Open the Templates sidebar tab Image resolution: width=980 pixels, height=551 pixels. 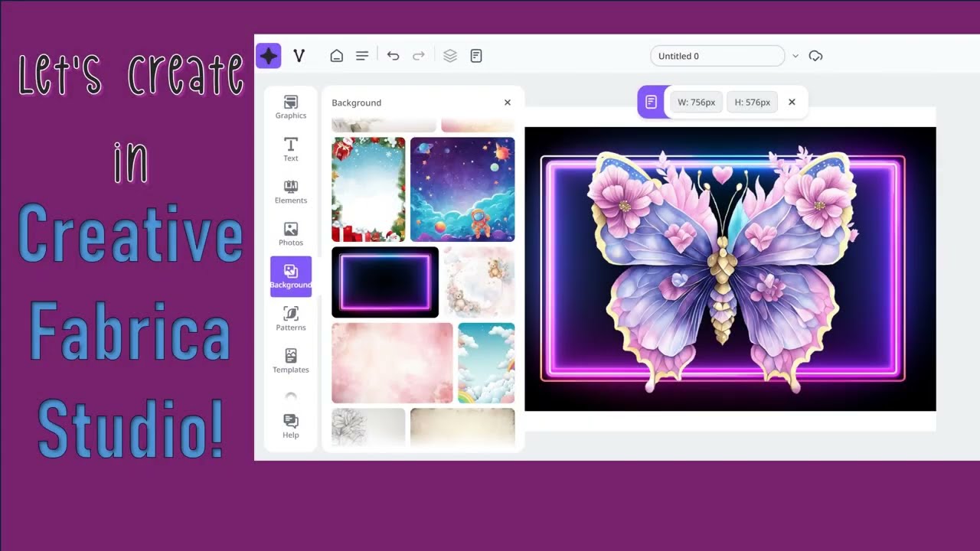pyautogui.click(x=291, y=361)
